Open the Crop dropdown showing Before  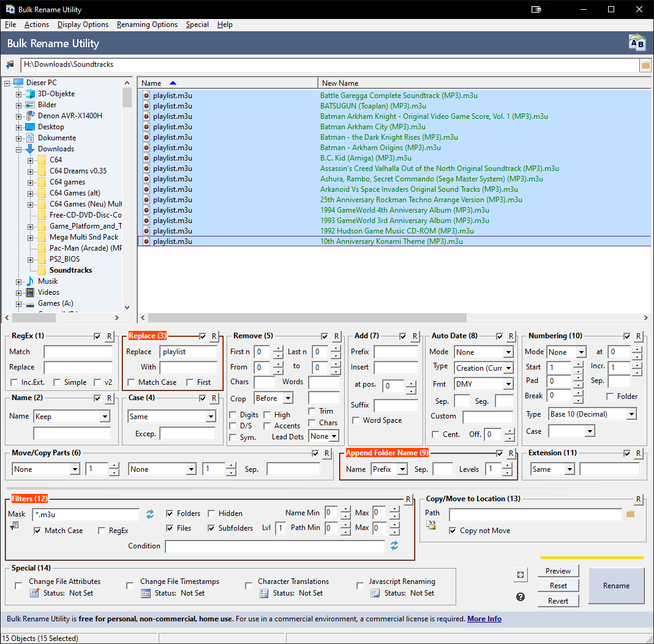(273, 398)
